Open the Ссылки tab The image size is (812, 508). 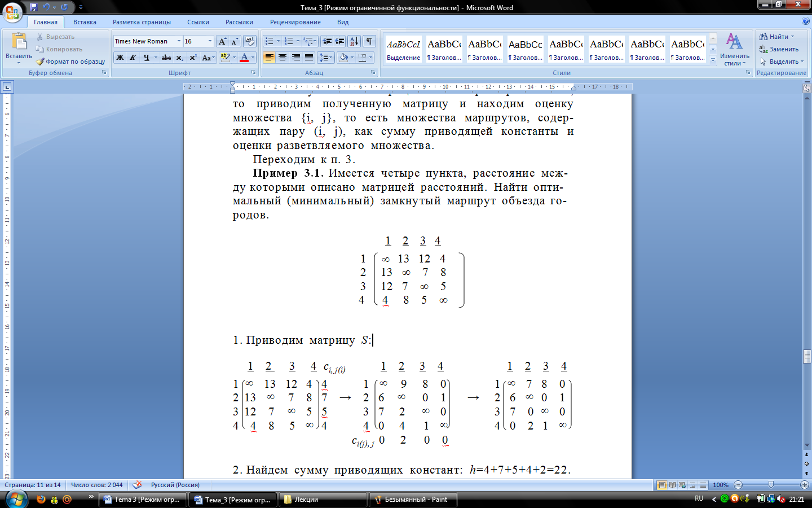(x=198, y=22)
